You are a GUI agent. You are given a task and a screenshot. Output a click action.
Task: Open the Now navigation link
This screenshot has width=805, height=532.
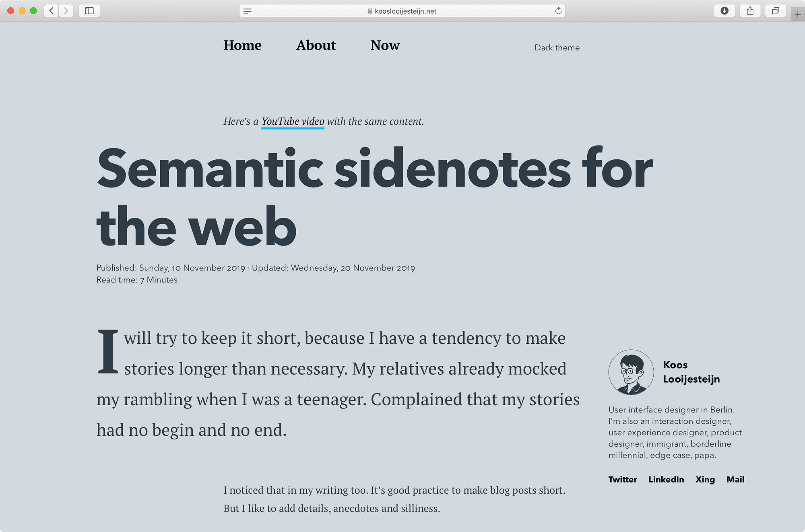click(385, 45)
